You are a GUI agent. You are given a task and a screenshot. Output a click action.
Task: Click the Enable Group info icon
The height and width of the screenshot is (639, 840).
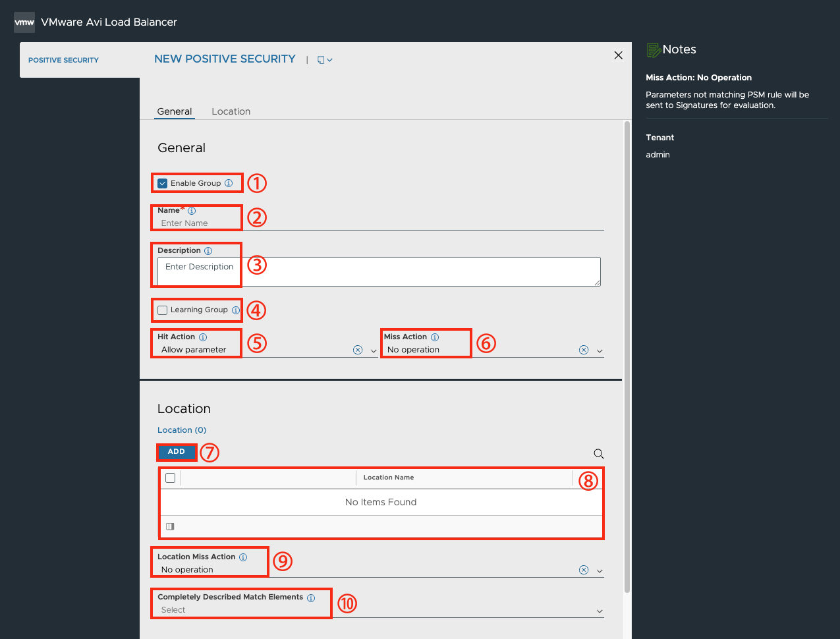coord(229,183)
